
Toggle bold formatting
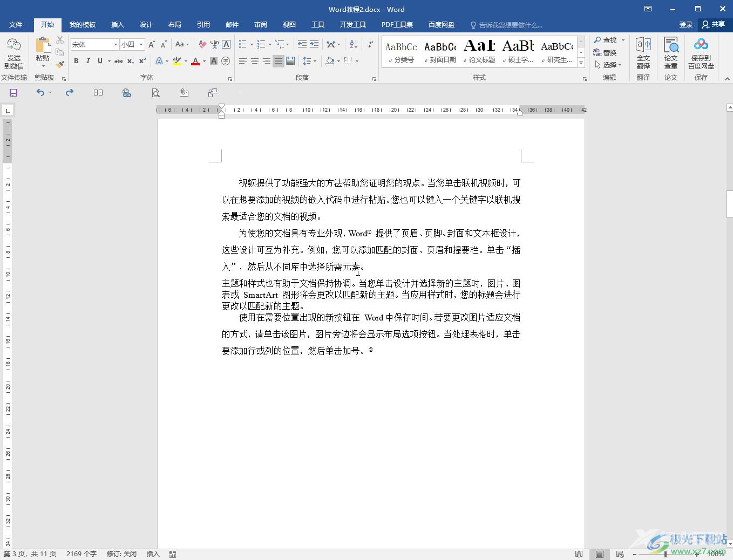(x=76, y=61)
